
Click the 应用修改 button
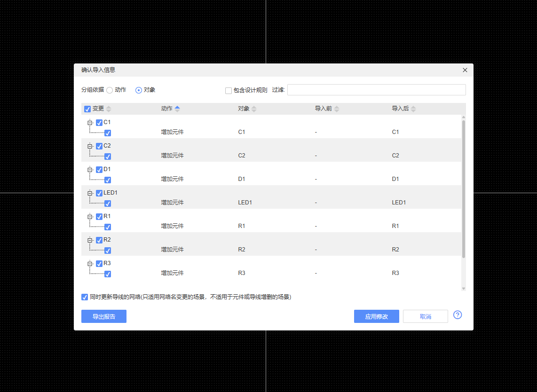(376, 316)
